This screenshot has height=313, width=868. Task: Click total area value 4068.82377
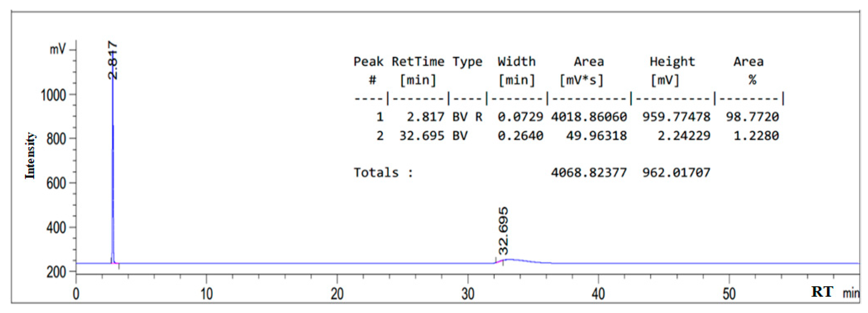tap(589, 173)
